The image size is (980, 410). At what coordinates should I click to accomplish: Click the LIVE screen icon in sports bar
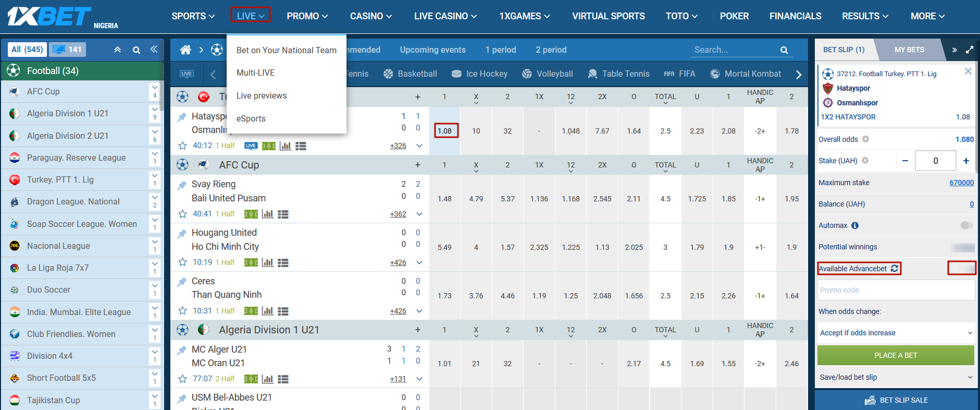click(x=187, y=74)
